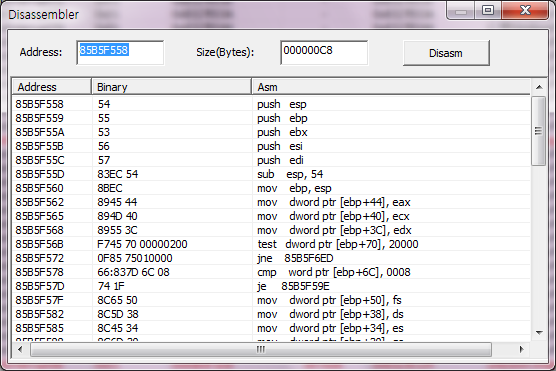Click binary bytes 'F745 70 00000200'
The height and width of the screenshot is (371, 556).
(142, 244)
